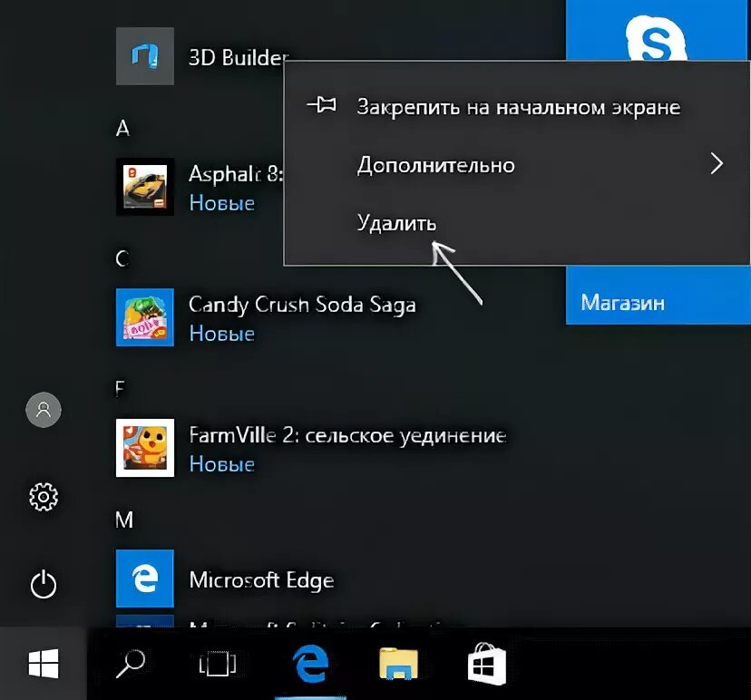751x700 pixels.
Task: Click 'FarmVille 2: сельское уединение' text
Action: point(347,436)
